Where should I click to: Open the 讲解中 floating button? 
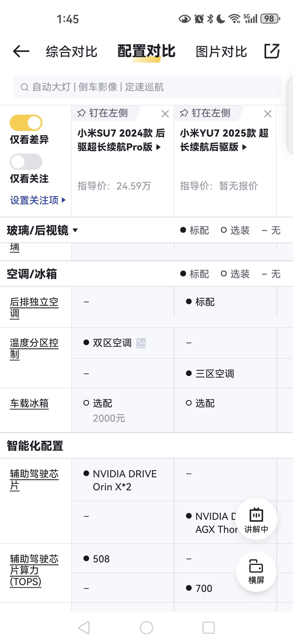(256, 519)
